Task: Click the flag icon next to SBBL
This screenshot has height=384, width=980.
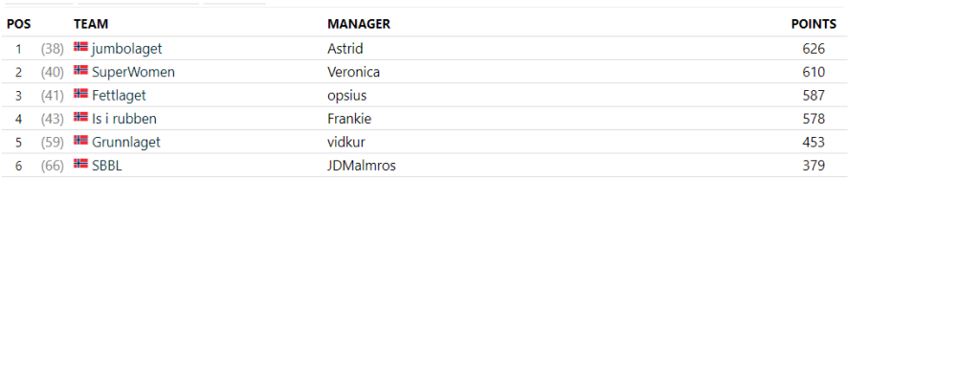Action: click(x=80, y=164)
